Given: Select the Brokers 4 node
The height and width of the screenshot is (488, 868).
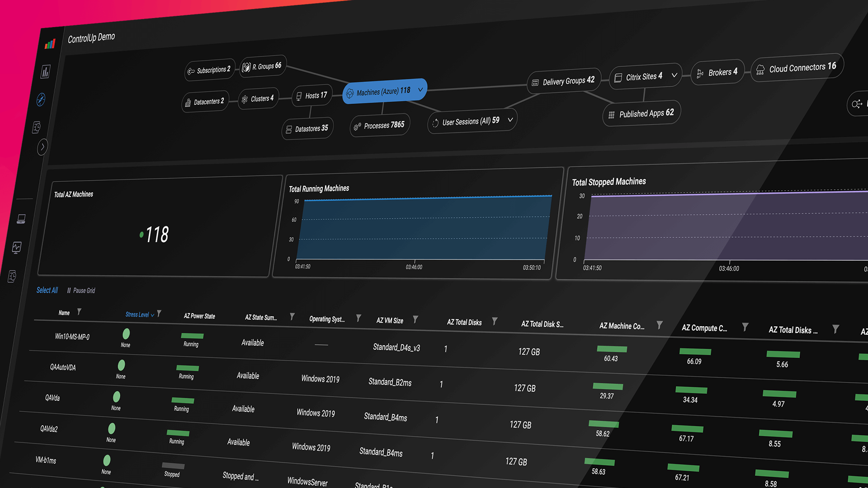Looking at the screenshot, I should click(x=718, y=72).
